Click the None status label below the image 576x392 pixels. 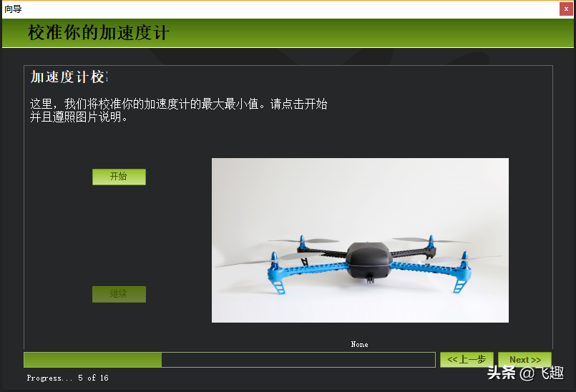point(359,345)
